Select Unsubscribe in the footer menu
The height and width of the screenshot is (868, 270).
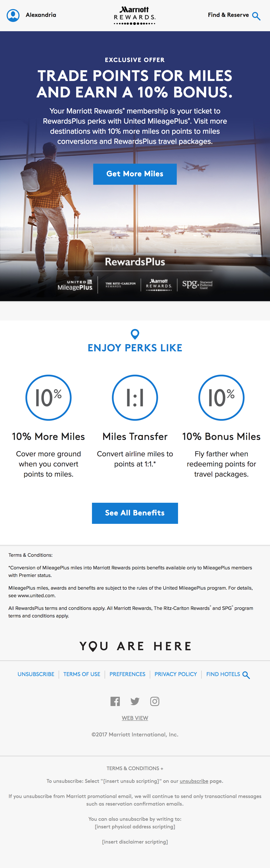pyautogui.click(x=36, y=674)
